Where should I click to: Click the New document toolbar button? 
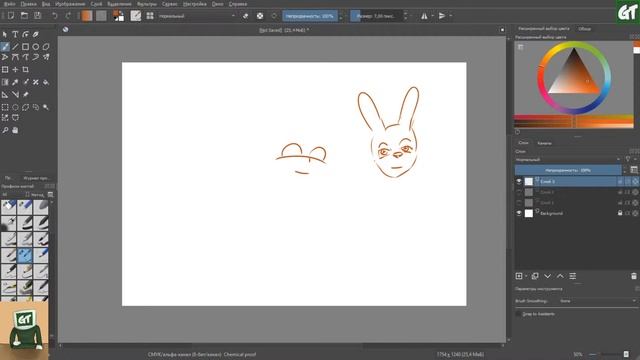tap(11, 16)
